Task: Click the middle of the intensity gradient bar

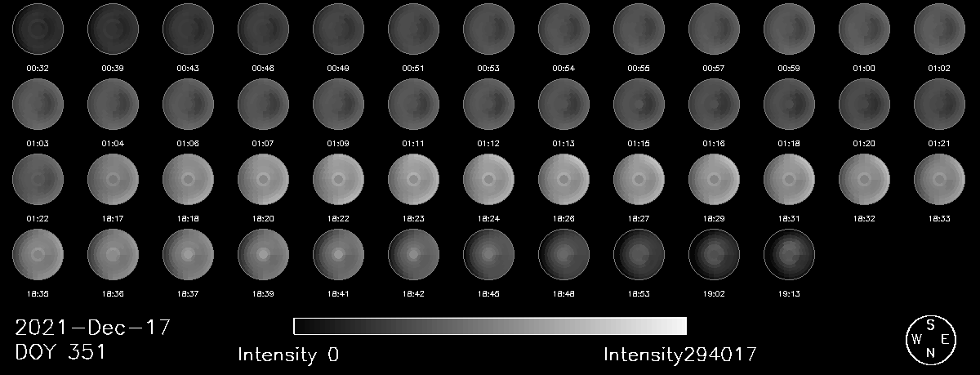Action: pos(490,327)
